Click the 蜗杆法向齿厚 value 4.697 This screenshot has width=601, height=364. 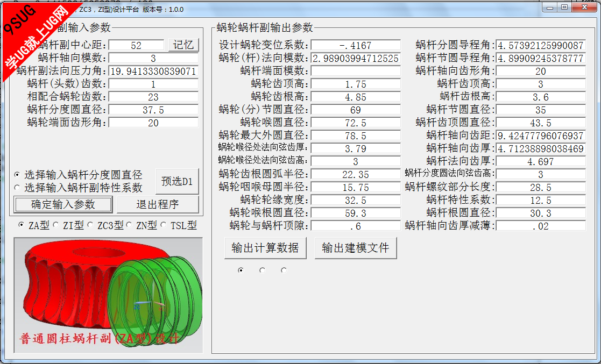[x=541, y=161]
